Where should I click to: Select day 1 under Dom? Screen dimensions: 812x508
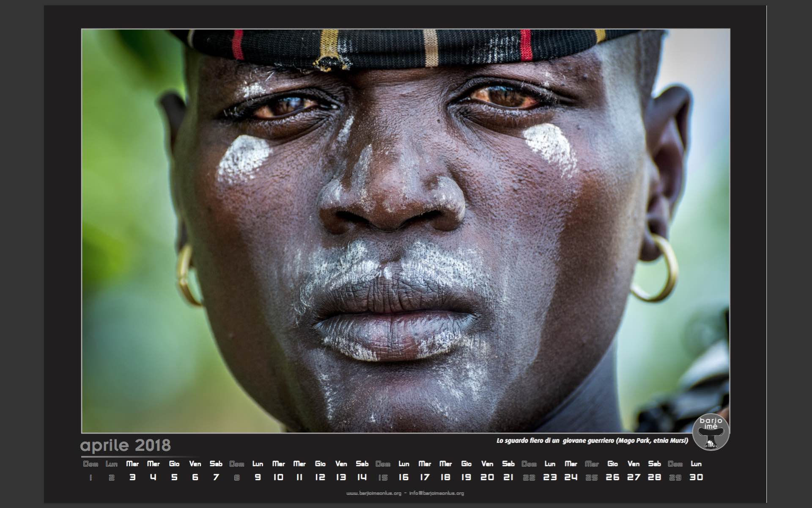click(91, 478)
